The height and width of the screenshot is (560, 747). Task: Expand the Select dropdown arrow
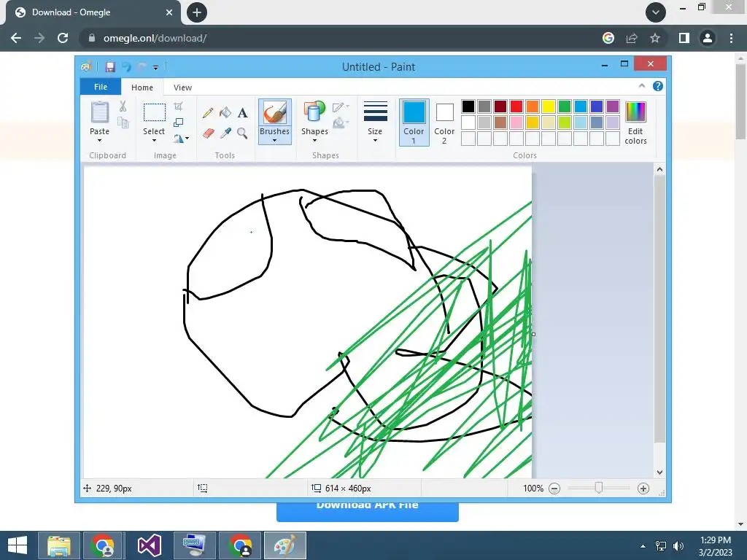tap(155, 141)
